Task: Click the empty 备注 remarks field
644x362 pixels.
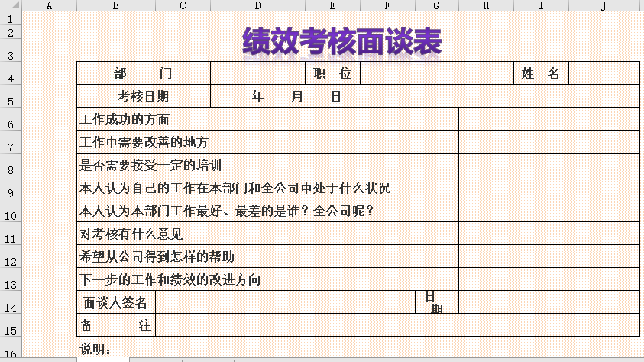Action: (x=397, y=325)
